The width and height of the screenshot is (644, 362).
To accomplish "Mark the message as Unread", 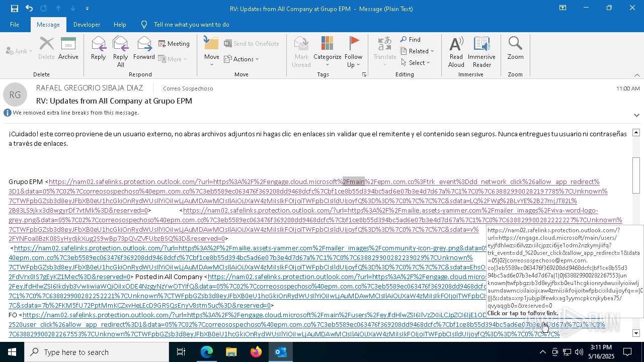I will (x=301, y=52).
